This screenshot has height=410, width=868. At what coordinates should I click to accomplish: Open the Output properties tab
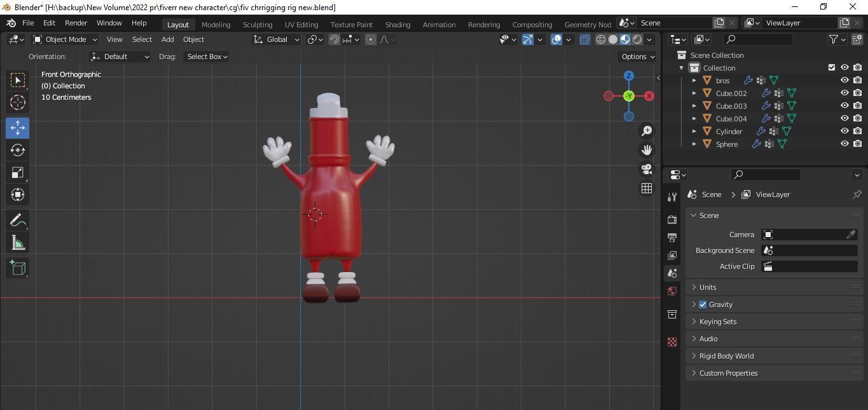click(x=672, y=237)
